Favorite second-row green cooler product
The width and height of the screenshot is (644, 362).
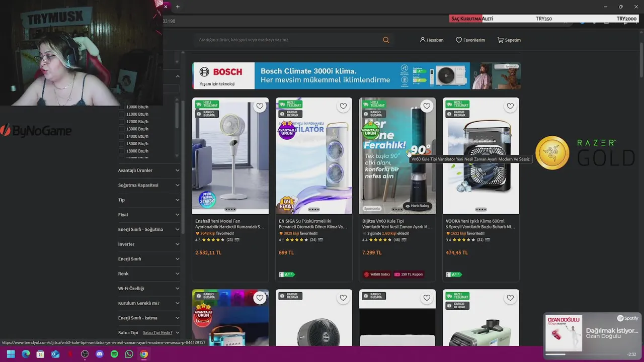[x=510, y=298]
